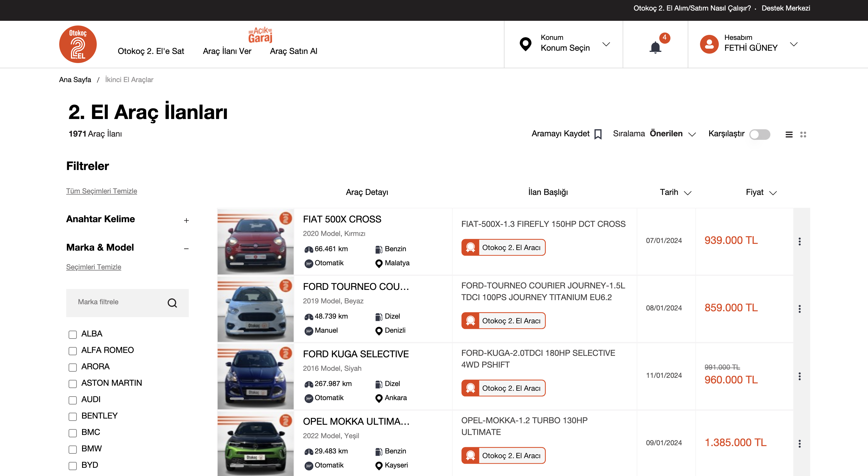Check the BYD brand checkbox
The width and height of the screenshot is (868, 476).
72,465
